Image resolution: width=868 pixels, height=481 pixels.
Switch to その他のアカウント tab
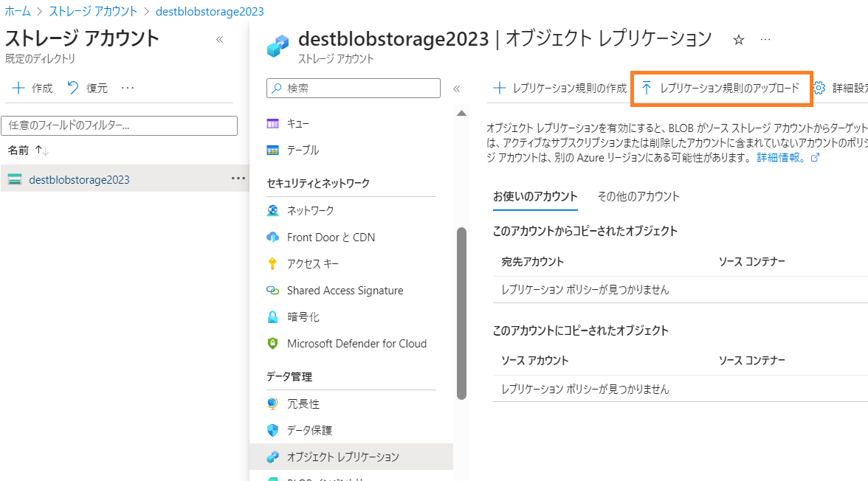pos(638,196)
